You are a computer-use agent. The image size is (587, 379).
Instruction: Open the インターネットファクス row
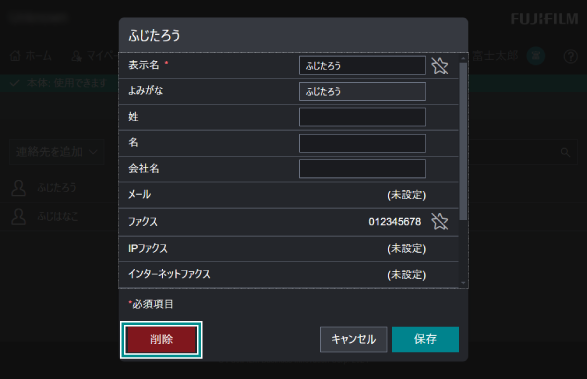click(x=289, y=275)
